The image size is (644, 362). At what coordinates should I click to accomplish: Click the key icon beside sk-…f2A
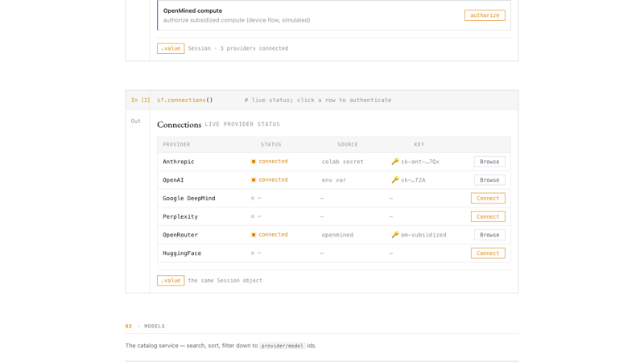tap(395, 179)
